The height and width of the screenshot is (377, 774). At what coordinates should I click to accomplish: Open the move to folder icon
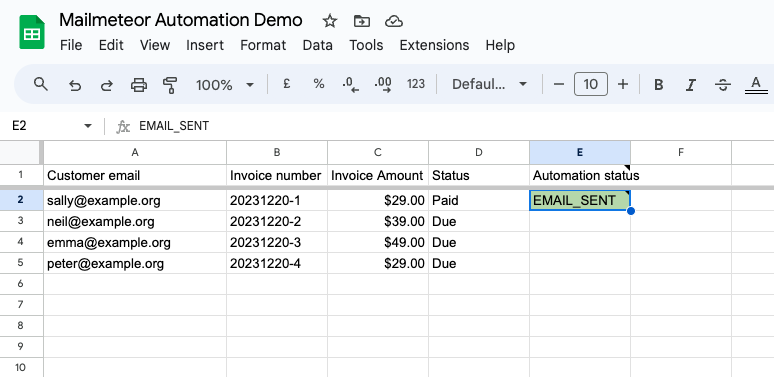pos(362,21)
